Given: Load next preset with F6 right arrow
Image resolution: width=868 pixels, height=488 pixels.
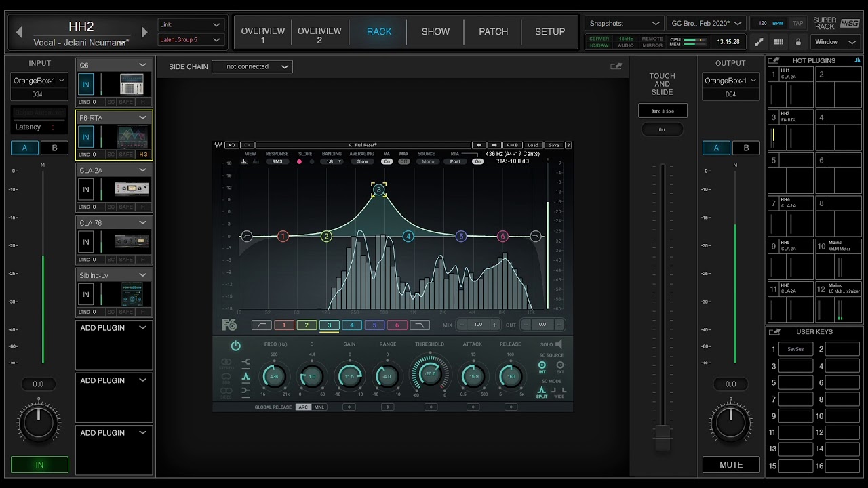Looking at the screenshot, I should 494,145.
